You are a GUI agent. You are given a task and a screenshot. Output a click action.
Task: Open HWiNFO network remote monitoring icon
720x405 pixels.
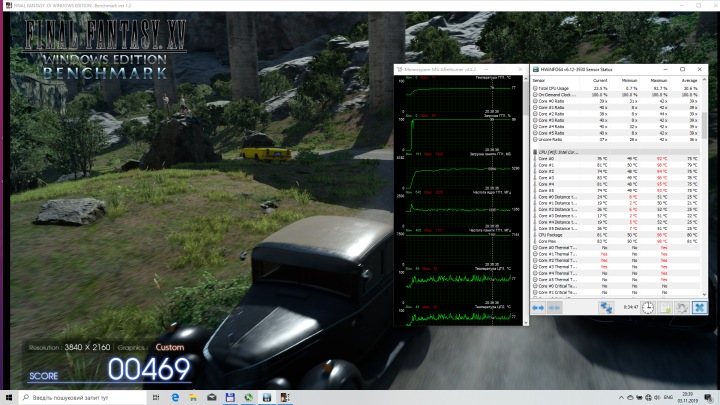(x=606, y=307)
